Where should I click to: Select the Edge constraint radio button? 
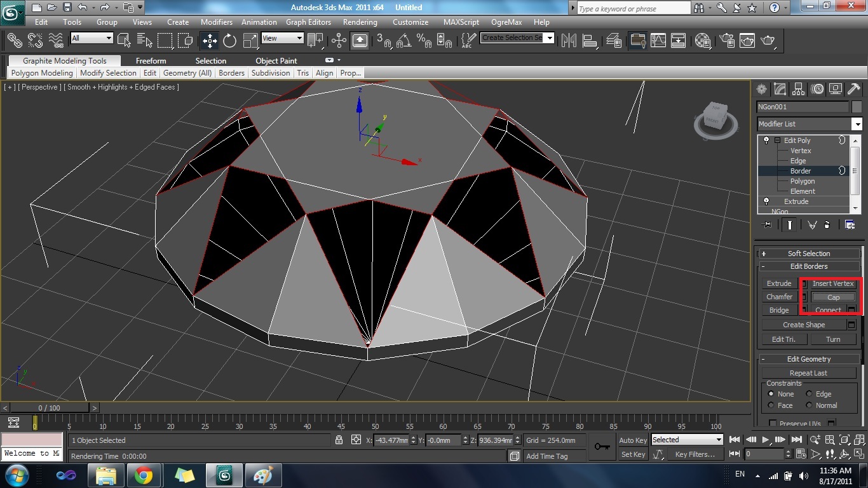tap(810, 394)
